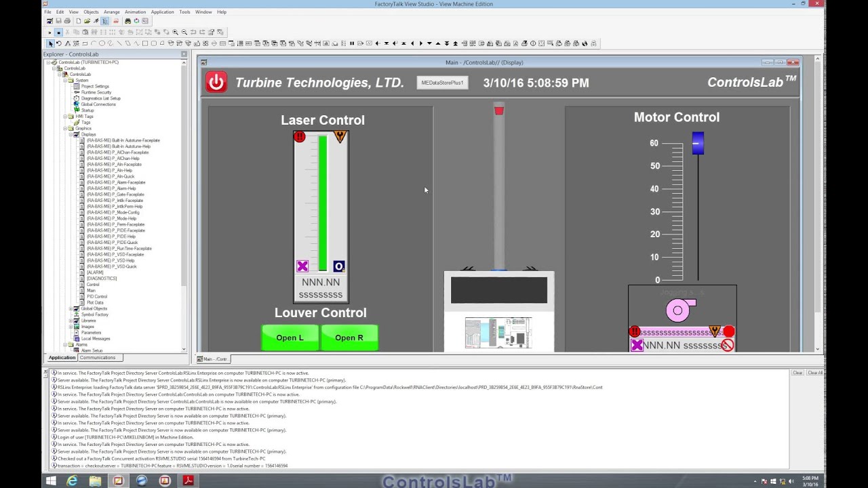
Task: Expand the Libraries node
Action: pyautogui.click(x=71, y=321)
